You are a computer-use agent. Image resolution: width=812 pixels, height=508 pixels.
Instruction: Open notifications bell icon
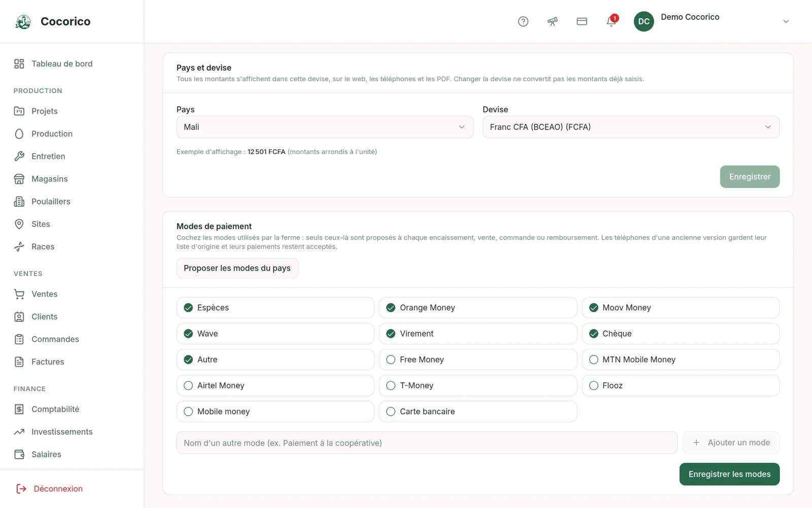pyautogui.click(x=612, y=21)
